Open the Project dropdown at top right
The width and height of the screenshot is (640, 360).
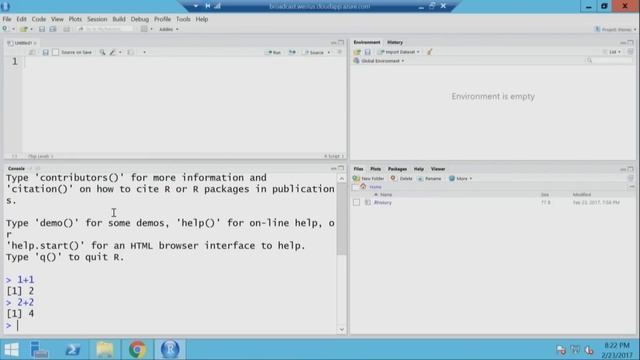point(615,29)
